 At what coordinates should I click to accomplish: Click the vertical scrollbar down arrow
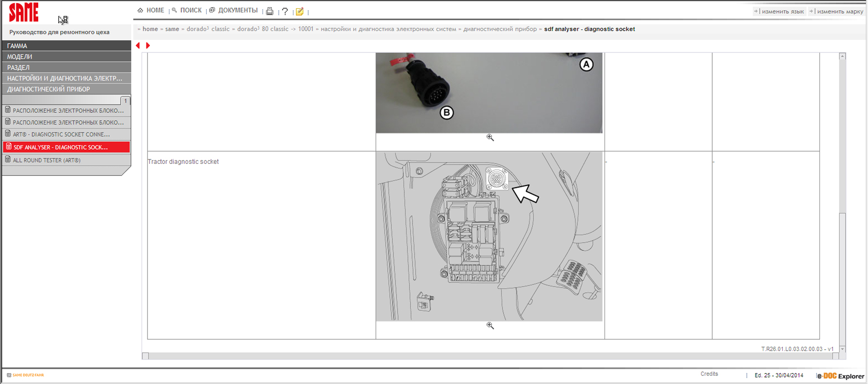click(x=842, y=349)
